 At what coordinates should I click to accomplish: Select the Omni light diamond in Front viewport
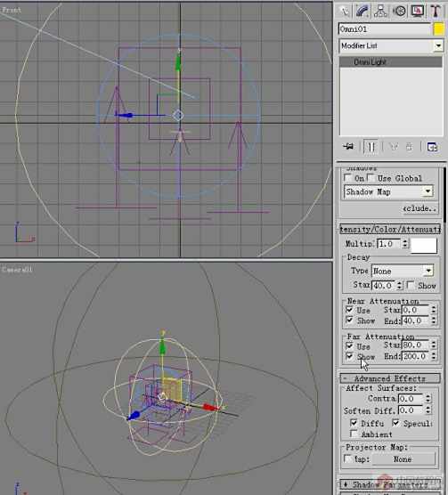coord(178,116)
